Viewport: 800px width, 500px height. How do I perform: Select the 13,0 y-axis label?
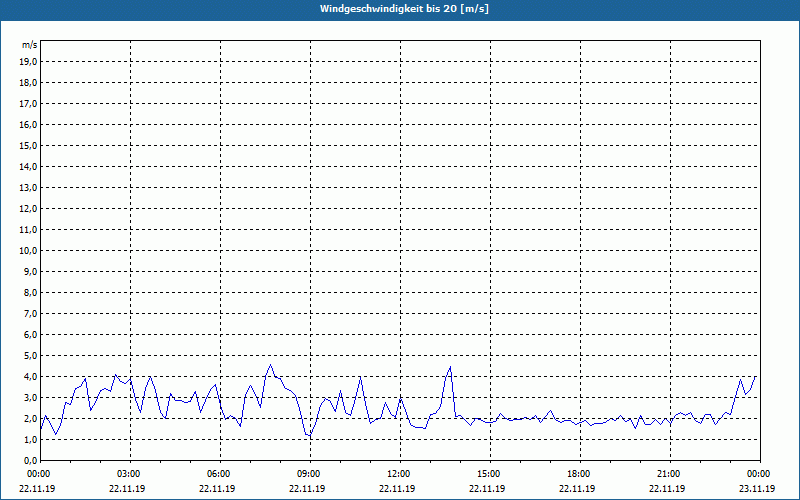click(30, 188)
